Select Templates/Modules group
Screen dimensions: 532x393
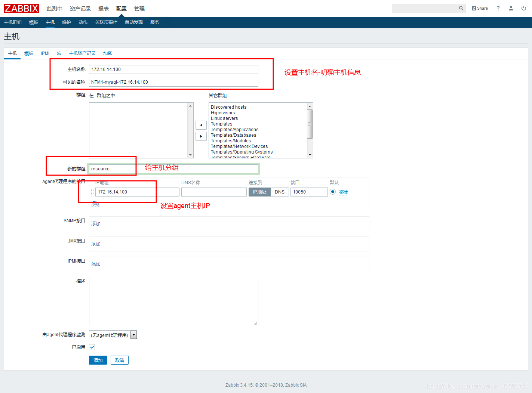[231, 141]
